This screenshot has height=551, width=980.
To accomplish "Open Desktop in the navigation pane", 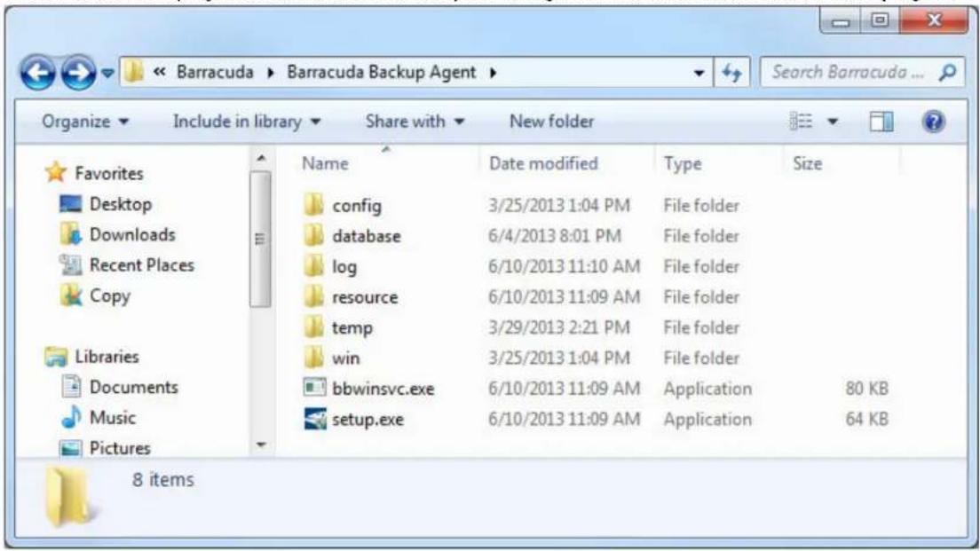I will [x=121, y=204].
